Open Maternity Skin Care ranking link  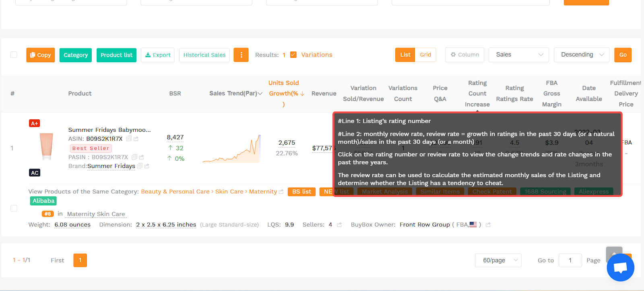(96, 214)
